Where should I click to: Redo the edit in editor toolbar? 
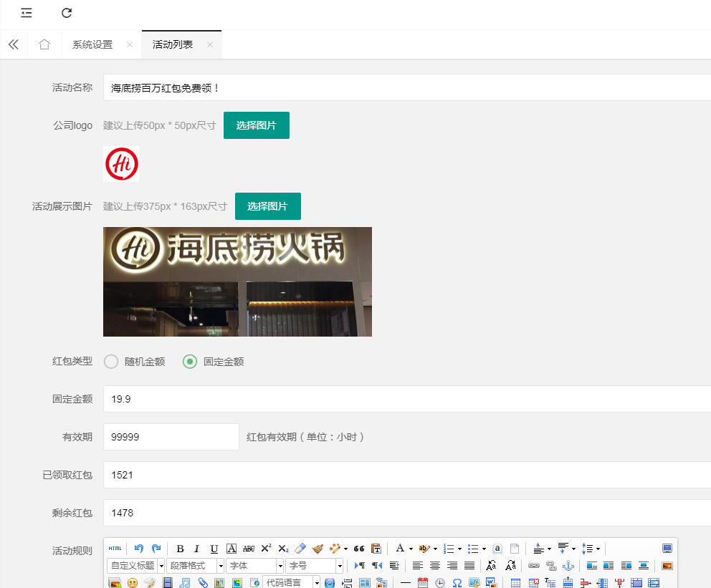click(156, 549)
